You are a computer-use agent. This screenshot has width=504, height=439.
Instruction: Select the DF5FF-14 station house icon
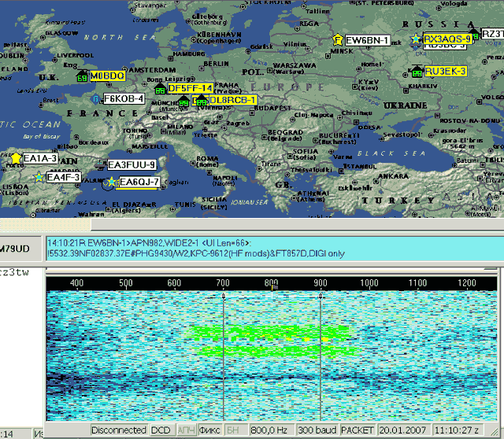pyautogui.click(x=160, y=89)
